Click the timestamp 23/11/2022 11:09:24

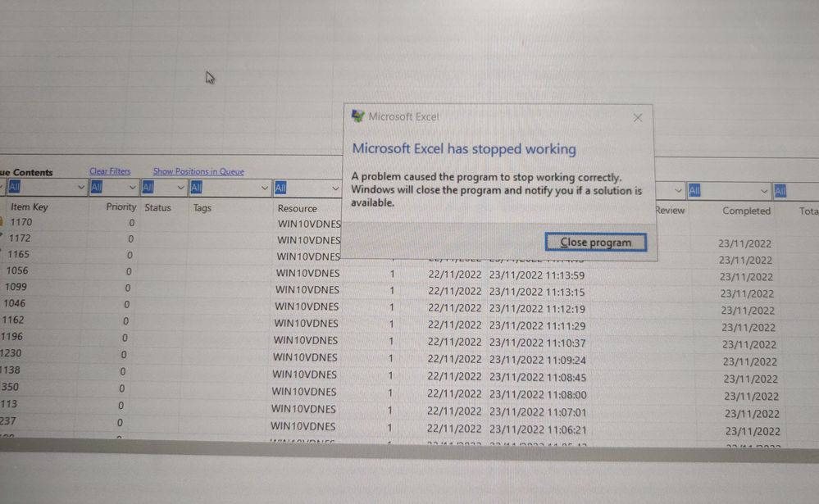[x=538, y=361]
